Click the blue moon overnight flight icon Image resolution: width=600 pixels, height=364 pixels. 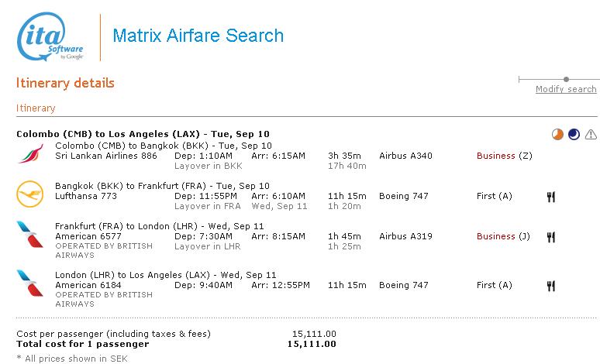pos(574,135)
